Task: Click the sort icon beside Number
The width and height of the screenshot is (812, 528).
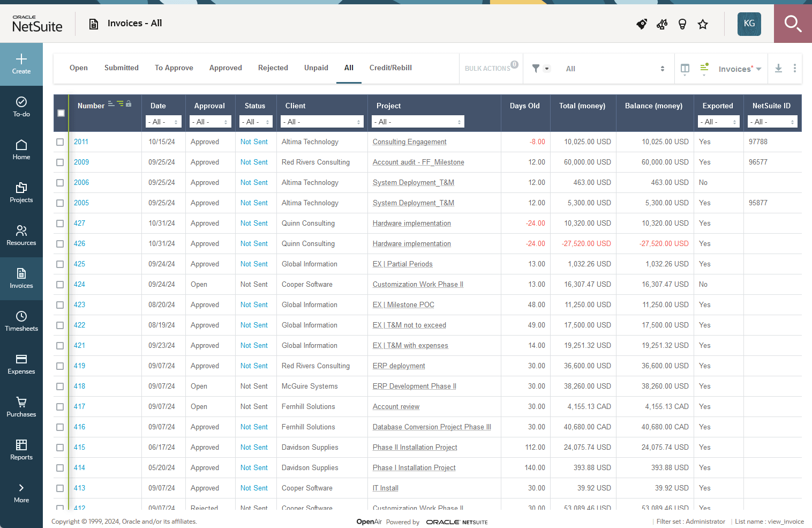Action: pos(111,103)
